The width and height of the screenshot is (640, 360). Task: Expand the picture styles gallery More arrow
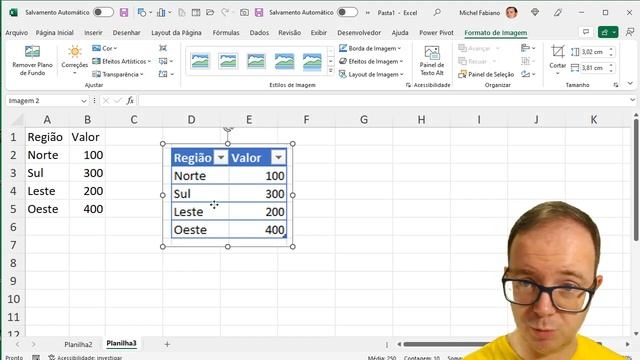click(331, 71)
